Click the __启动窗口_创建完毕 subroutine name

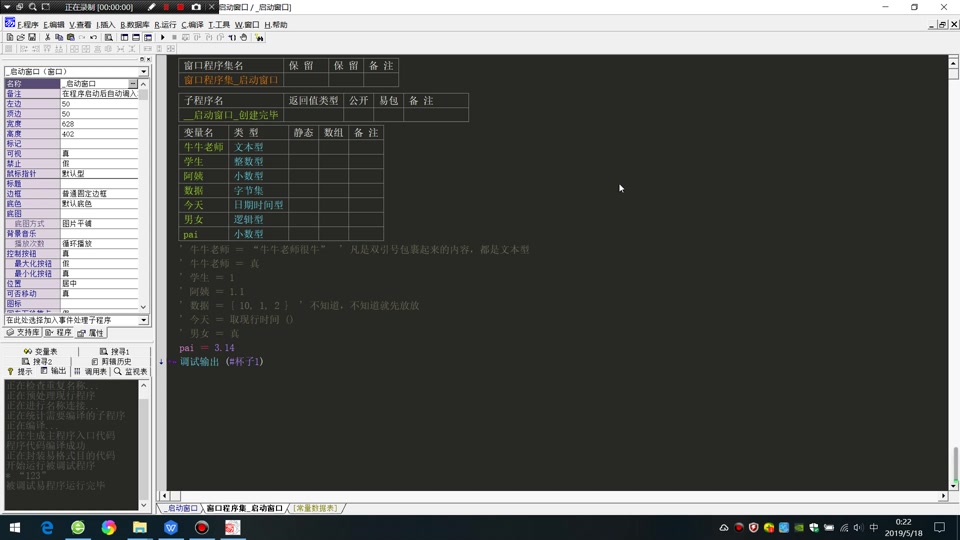pyautogui.click(x=231, y=114)
